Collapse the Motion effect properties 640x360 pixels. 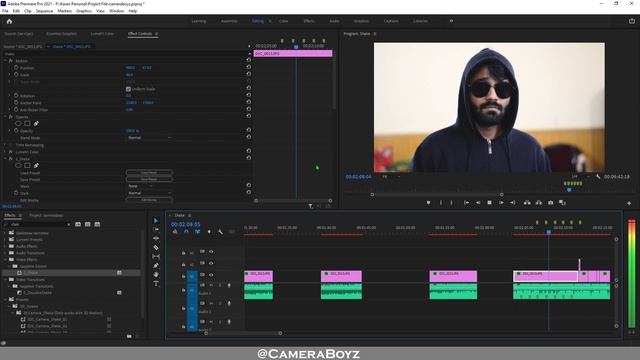[x=5, y=60]
